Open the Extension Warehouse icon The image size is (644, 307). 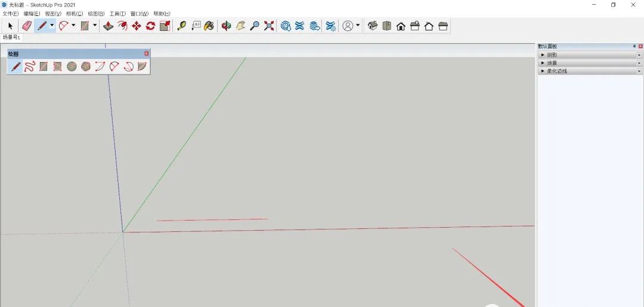300,26
